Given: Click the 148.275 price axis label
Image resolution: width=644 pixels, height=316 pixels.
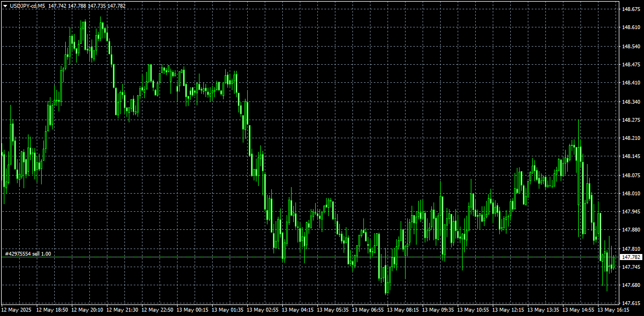Looking at the screenshot, I should [632, 120].
